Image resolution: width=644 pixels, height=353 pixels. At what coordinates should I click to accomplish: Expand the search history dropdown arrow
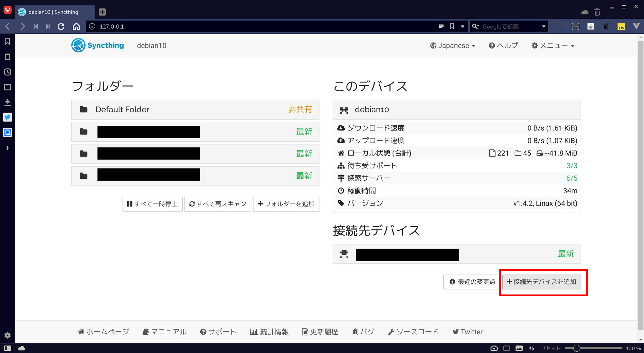544,26
